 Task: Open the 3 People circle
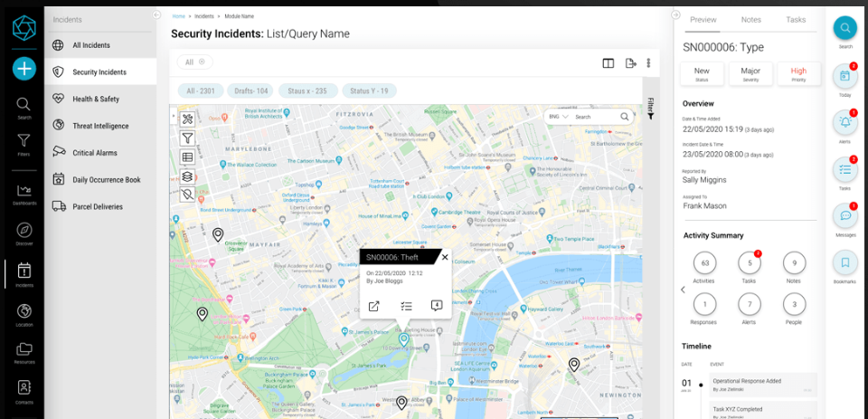[x=795, y=304]
